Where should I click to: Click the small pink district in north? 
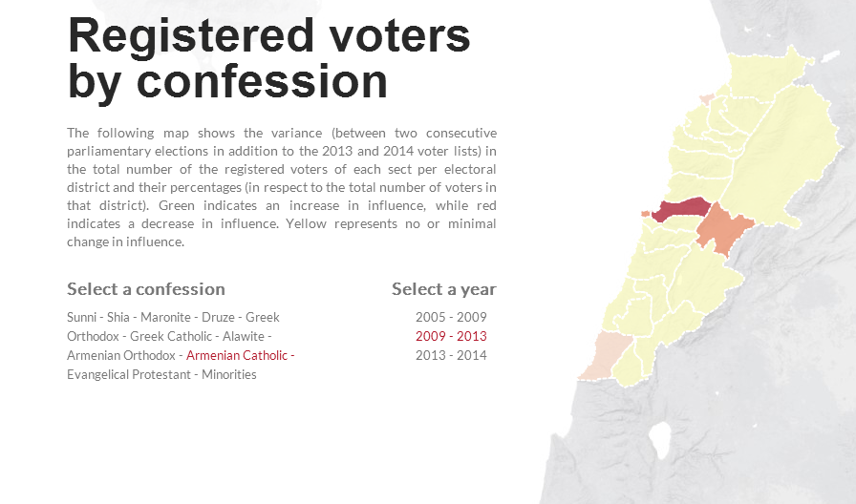706,98
